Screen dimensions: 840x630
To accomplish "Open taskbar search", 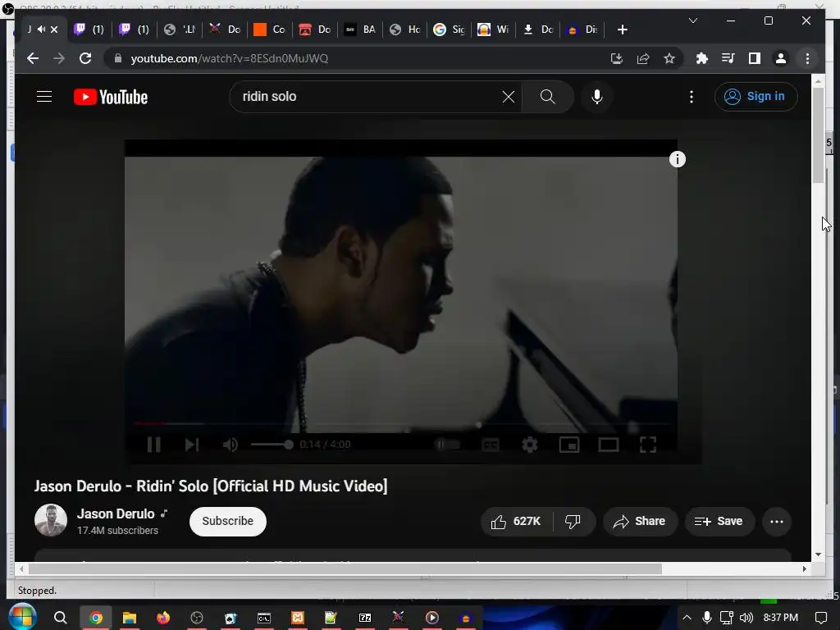I will pos(61,618).
